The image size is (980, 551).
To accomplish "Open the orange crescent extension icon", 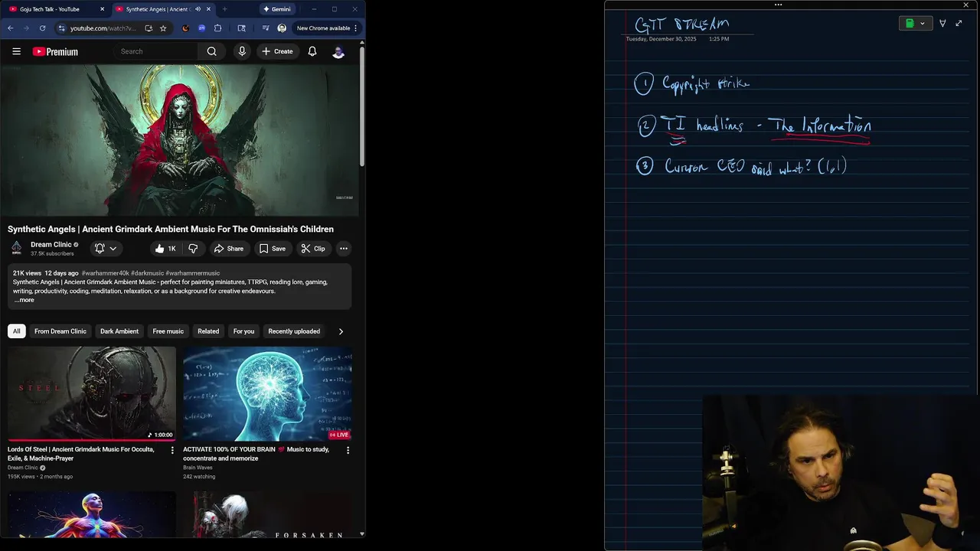I will pyautogui.click(x=185, y=28).
